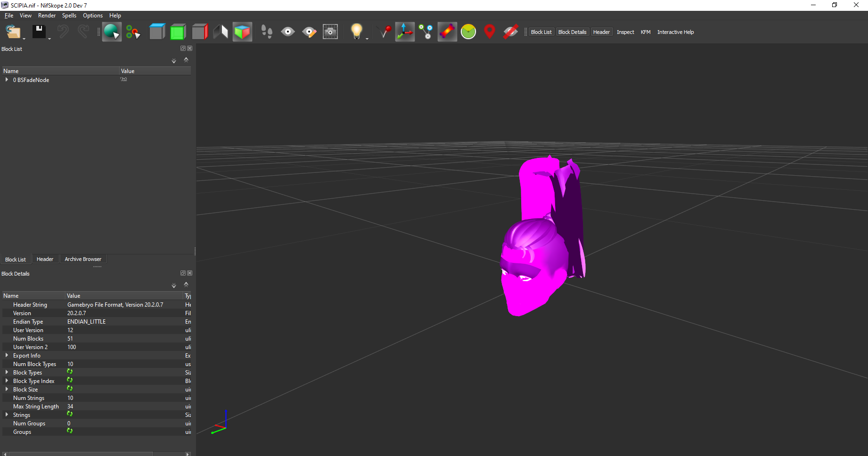Click the Value column header in Block List

[x=155, y=71]
